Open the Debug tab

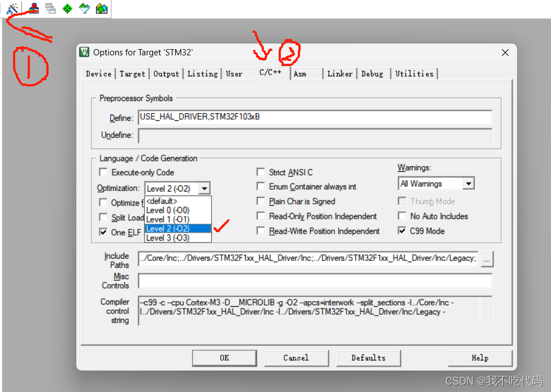coord(373,73)
